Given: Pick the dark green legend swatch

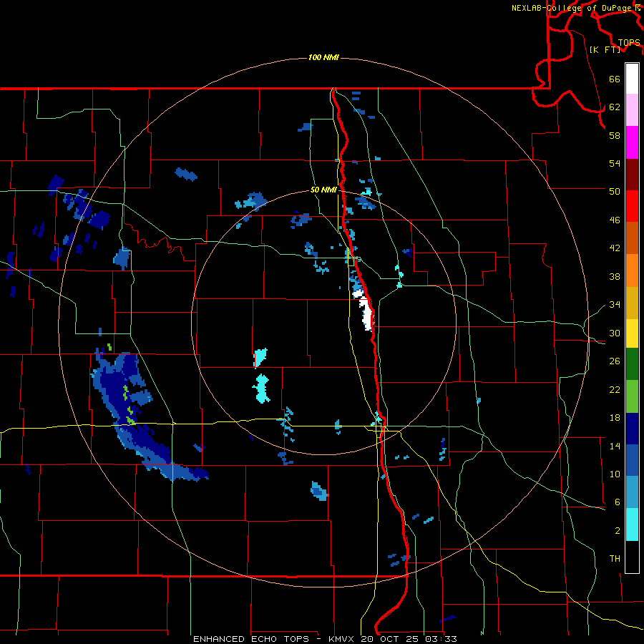Looking at the screenshot, I should point(632,364).
